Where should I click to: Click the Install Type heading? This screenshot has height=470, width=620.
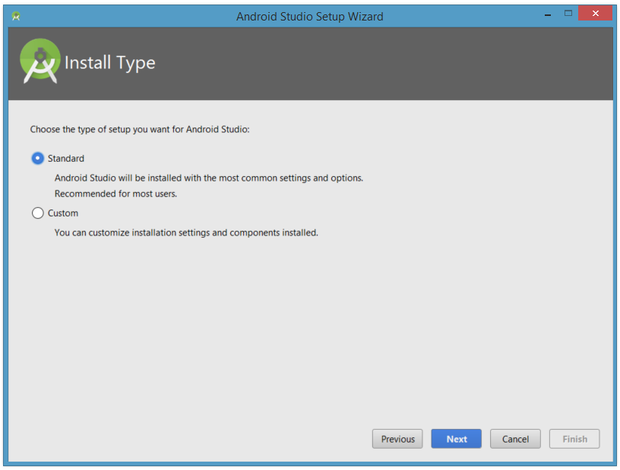[110, 64]
